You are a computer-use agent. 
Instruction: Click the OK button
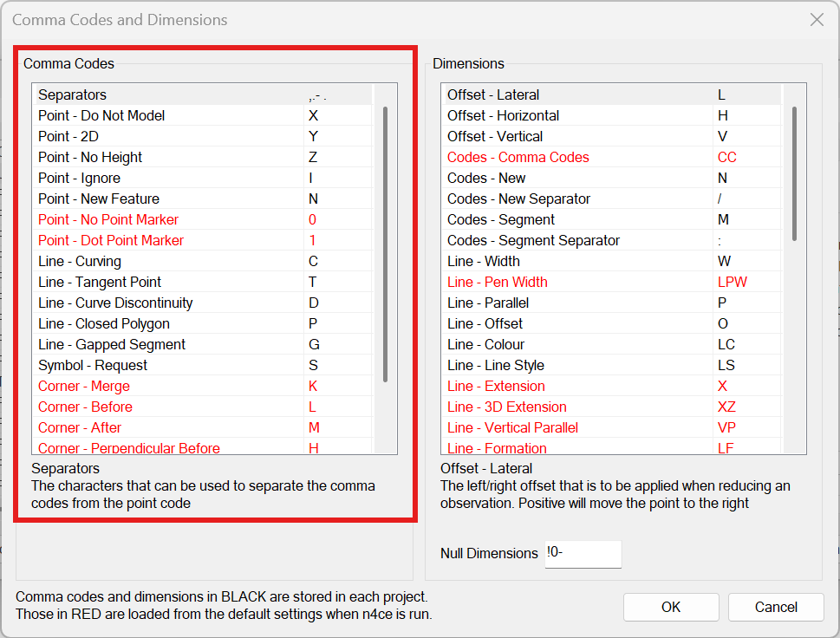671,607
